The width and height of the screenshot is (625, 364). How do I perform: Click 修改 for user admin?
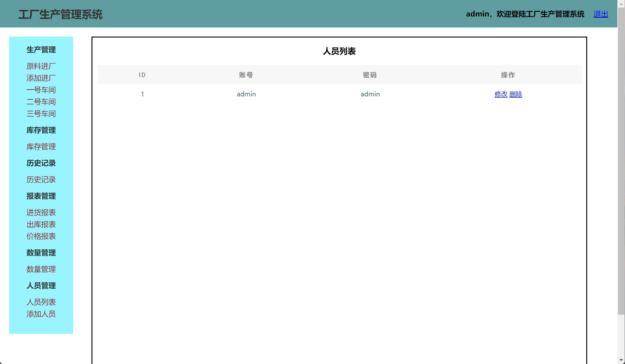tap(501, 94)
